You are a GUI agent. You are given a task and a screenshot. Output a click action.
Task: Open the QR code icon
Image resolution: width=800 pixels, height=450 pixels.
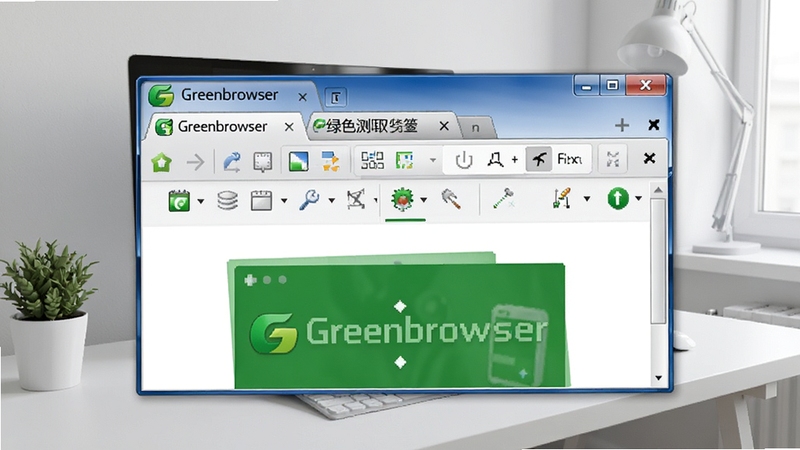[x=372, y=160]
